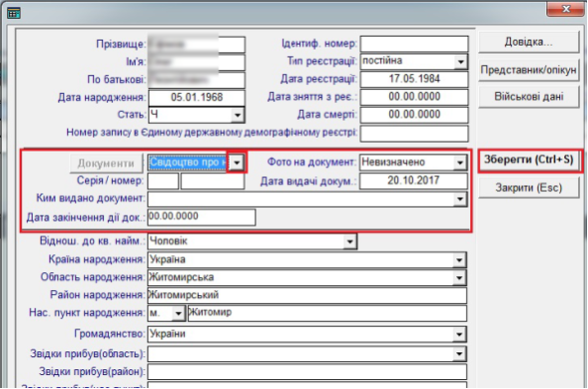Click Дата видачі докум. field 20.10.2017

tap(413, 181)
